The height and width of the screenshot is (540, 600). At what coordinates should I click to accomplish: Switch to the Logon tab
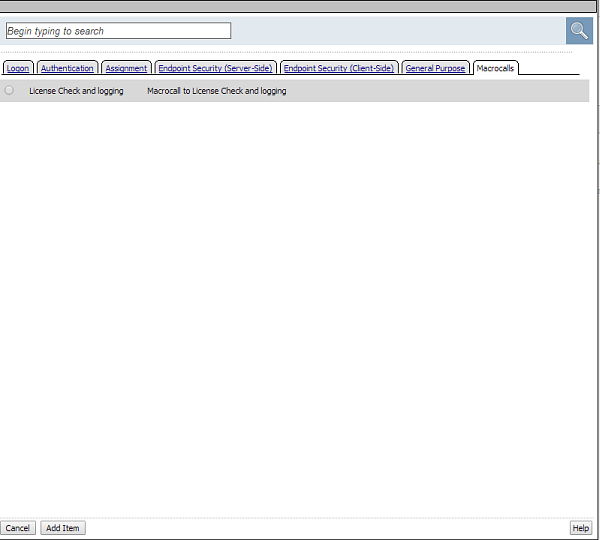click(x=18, y=68)
